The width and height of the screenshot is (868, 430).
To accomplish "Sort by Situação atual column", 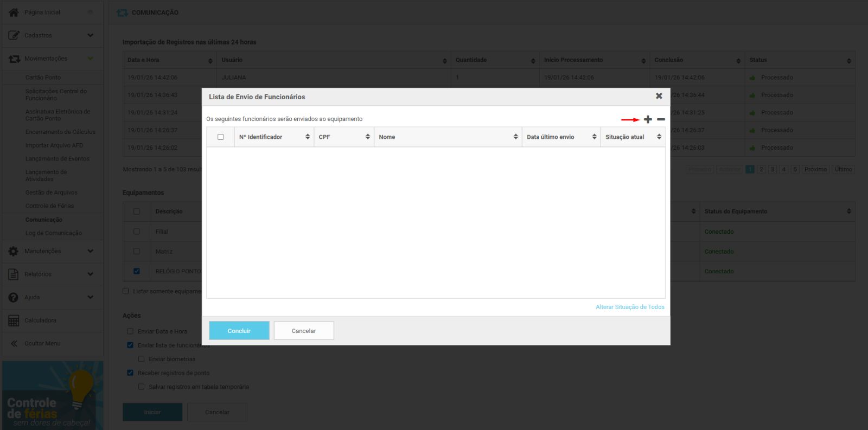I will [659, 137].
